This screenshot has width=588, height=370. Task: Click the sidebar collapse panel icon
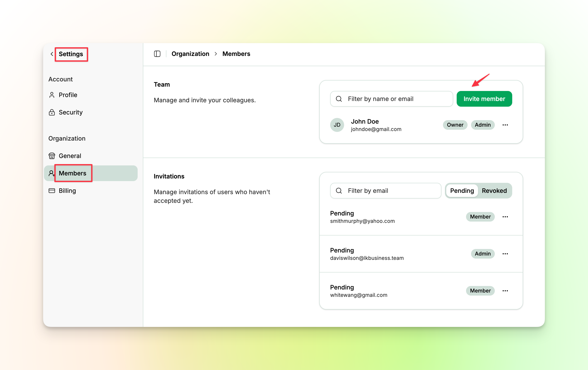(x=157, y=54)
